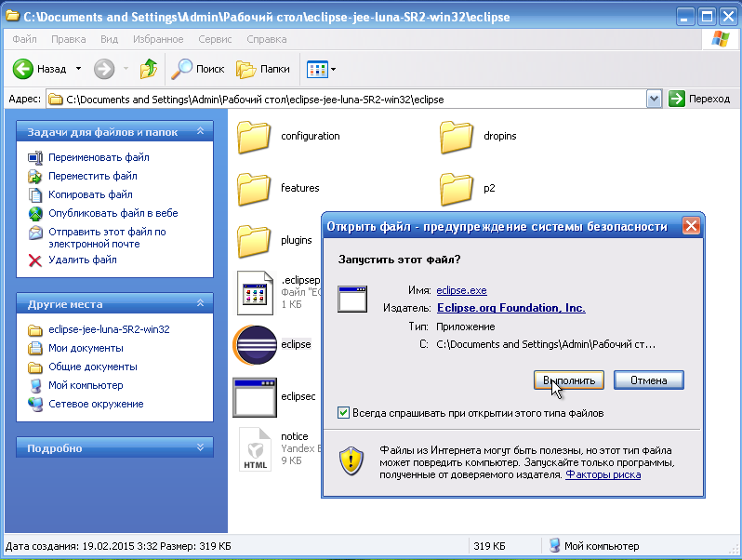Viewport: 742px width, 560px height.
Task: Select the eclipsec console application icon
Action: [255, 397]
